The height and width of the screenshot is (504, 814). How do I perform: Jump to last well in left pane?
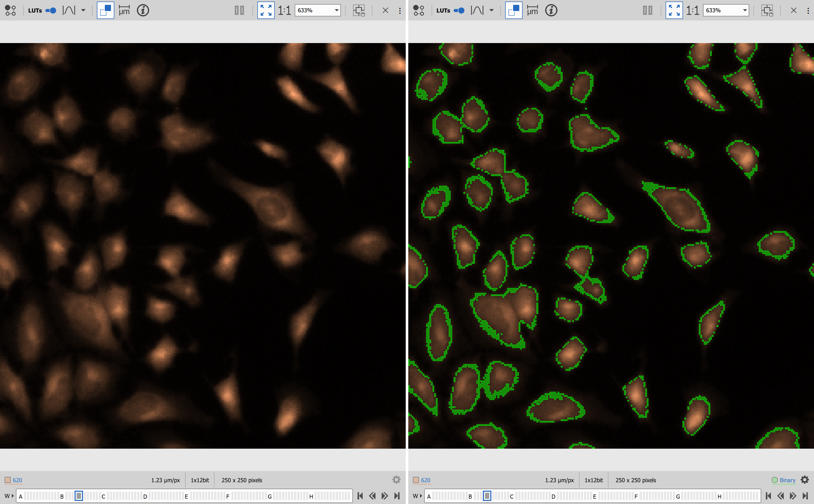point(397,496)
